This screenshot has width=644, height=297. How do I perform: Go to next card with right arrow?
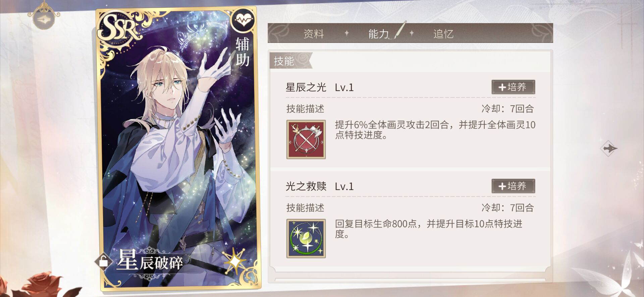pos(608,148)
